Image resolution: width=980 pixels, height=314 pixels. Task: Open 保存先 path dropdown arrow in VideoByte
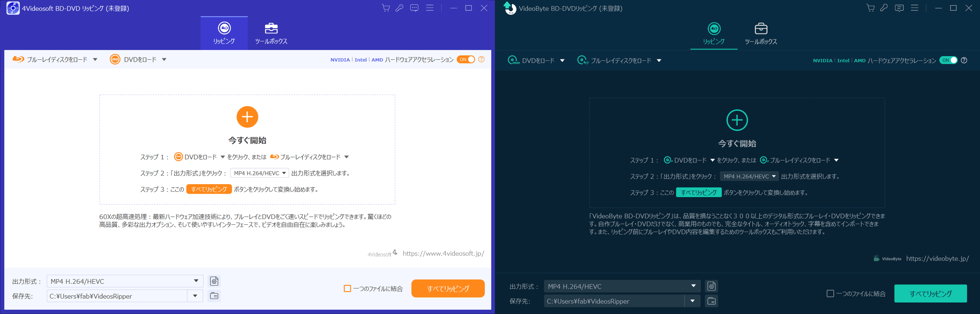(x=693, y=301)
